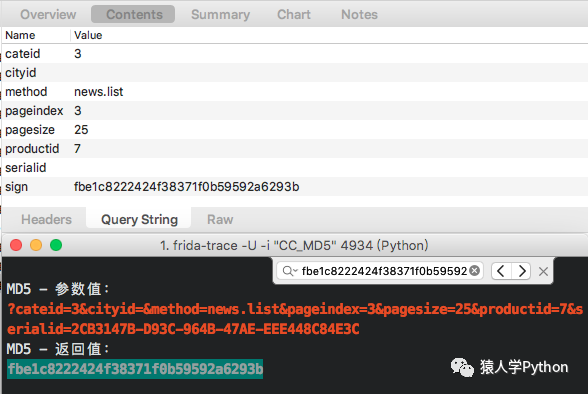
Task: Zoom the frida-trace terminal window
Action: pyautogui.click(x=56, y=245)
